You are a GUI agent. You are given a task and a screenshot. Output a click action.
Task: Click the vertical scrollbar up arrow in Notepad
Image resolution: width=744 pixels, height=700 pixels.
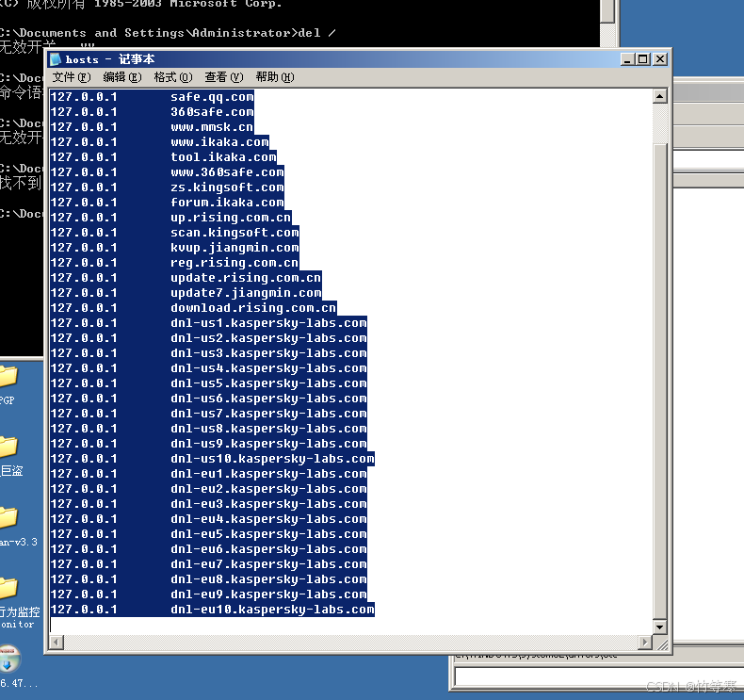coord(660,95)
